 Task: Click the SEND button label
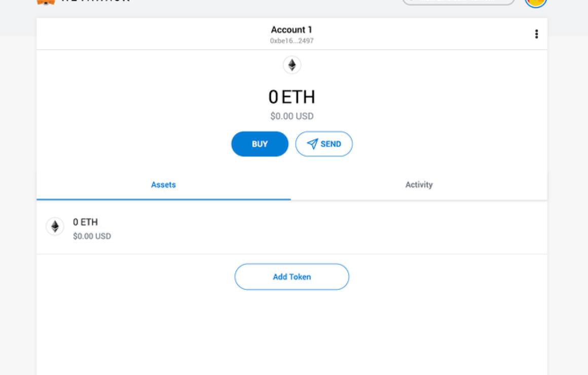tap(330, 144)
